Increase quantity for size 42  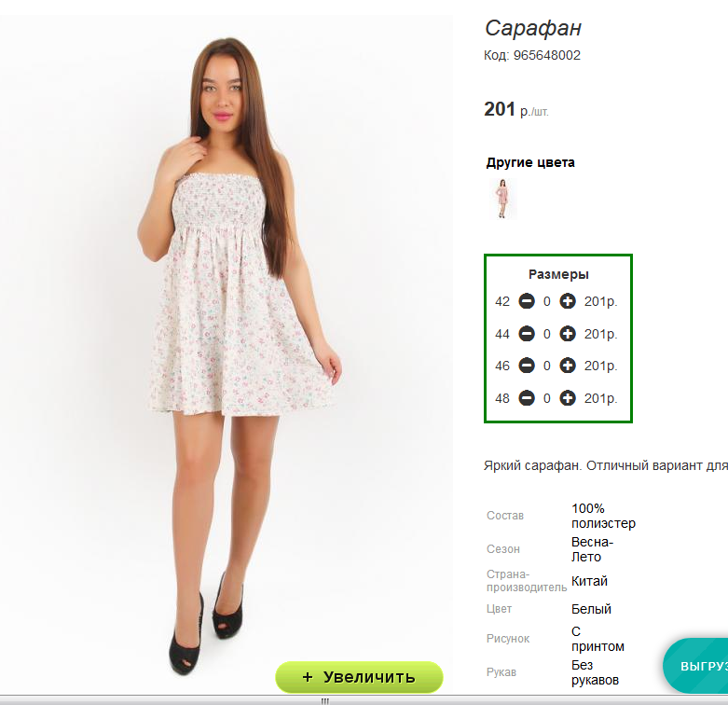click(568, 301)
